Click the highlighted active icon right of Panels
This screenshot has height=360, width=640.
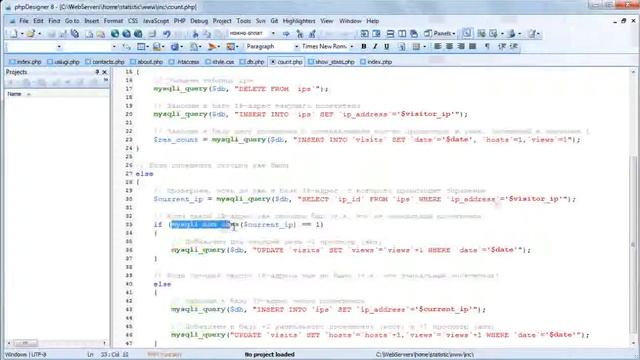point(467,33)
